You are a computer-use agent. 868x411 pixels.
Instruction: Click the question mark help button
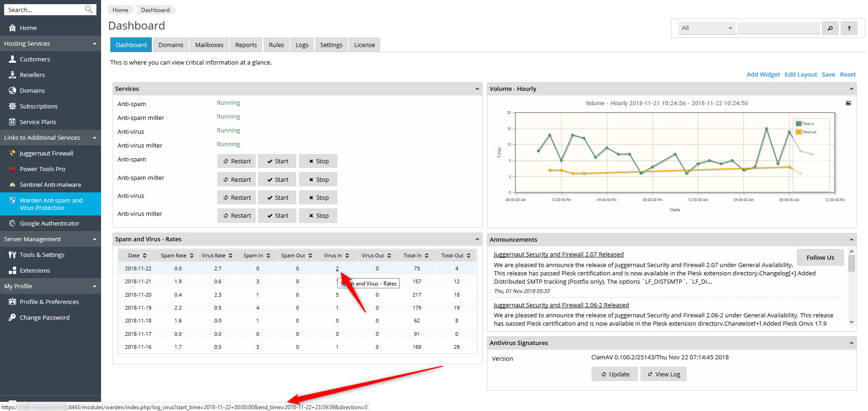(x=849, y=28)
